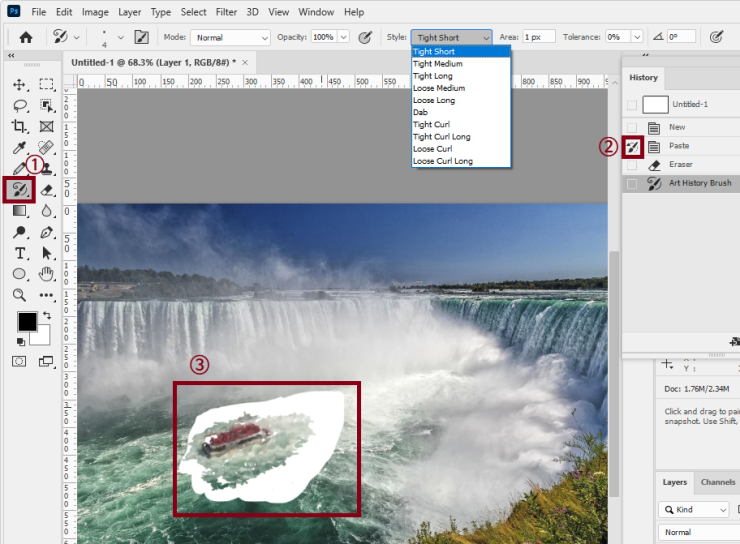Switch to the Channels tab
Screen dimensions: 740x544
718,482
